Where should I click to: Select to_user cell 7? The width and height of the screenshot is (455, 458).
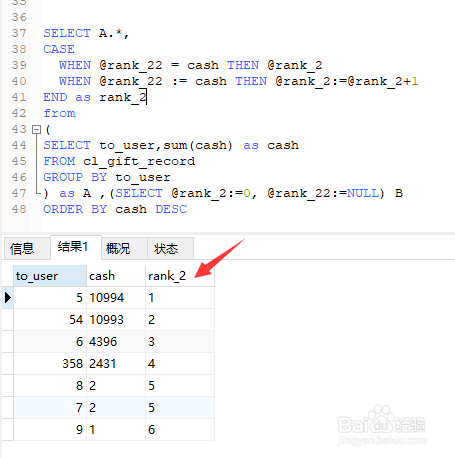(x=50, y=408)
